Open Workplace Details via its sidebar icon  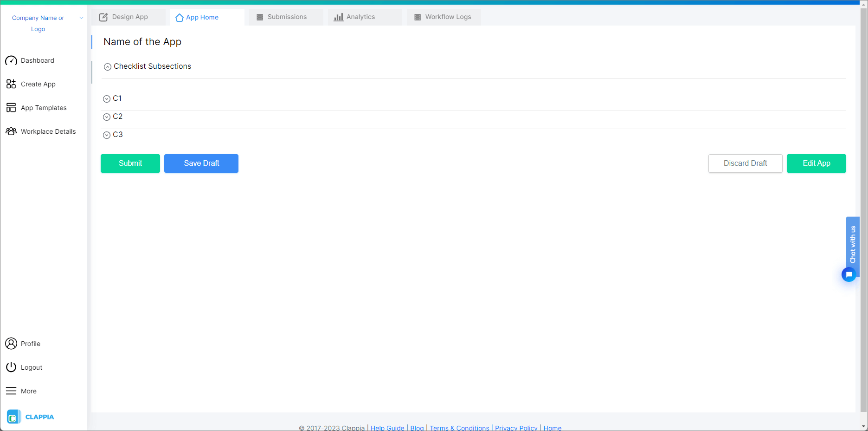point(11,131)
